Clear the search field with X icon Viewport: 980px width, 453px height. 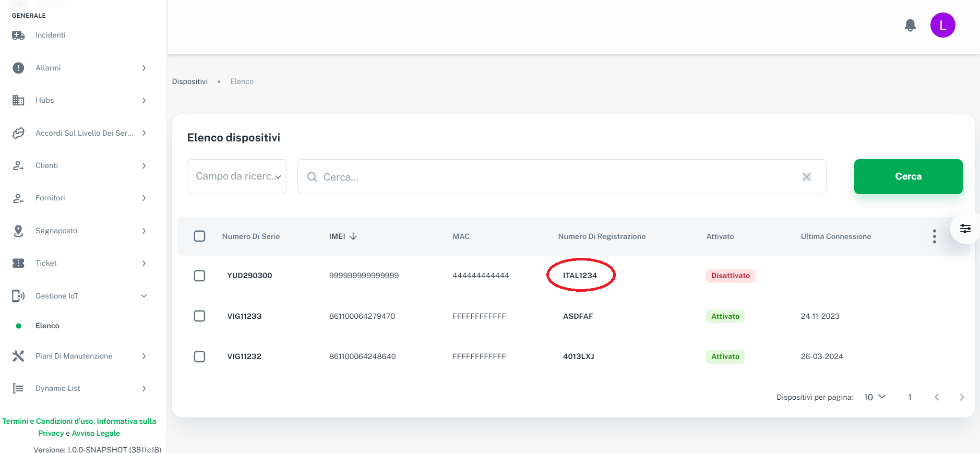point(806,177)
